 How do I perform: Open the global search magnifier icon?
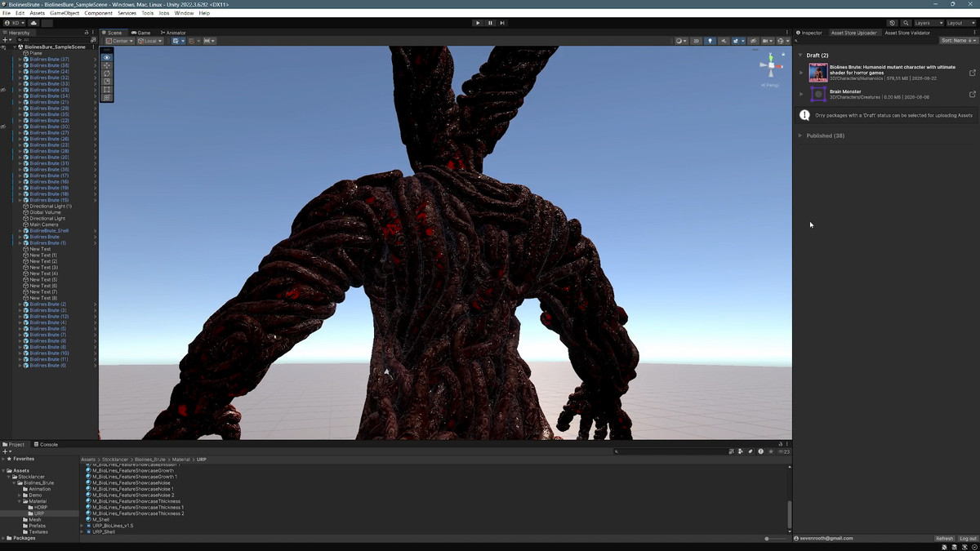tap(906, 23)
